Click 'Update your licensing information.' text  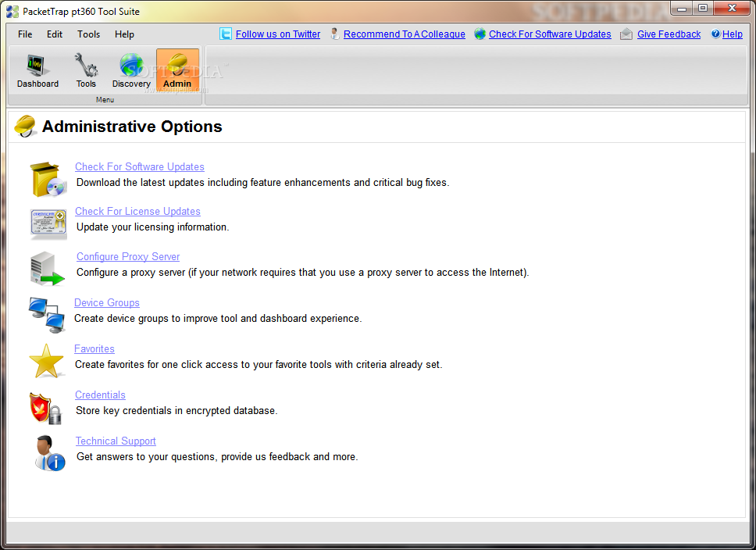[x=152, y=227]
